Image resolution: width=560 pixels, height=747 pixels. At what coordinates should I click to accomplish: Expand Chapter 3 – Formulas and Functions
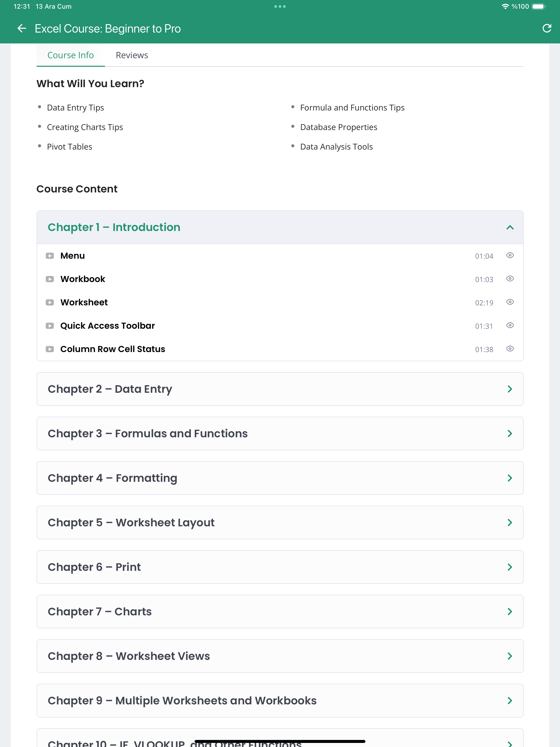coord(280,433)
